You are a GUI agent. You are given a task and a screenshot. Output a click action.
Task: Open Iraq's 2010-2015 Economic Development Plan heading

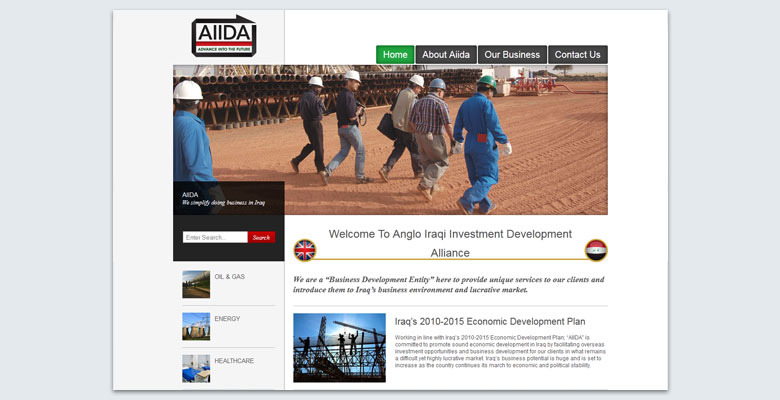(x=490, y=321)
